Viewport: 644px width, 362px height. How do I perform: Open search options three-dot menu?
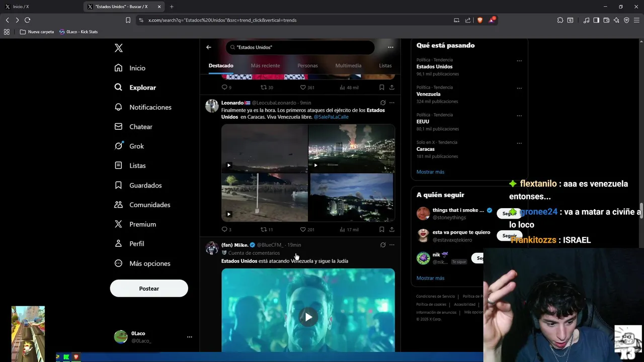click(390, 47)
